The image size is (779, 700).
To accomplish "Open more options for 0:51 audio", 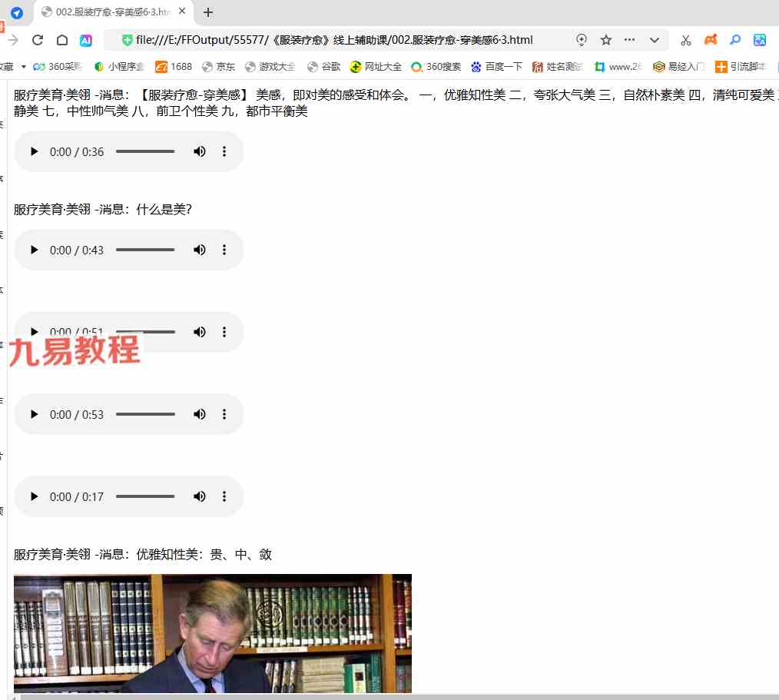I will click(224, 332).
